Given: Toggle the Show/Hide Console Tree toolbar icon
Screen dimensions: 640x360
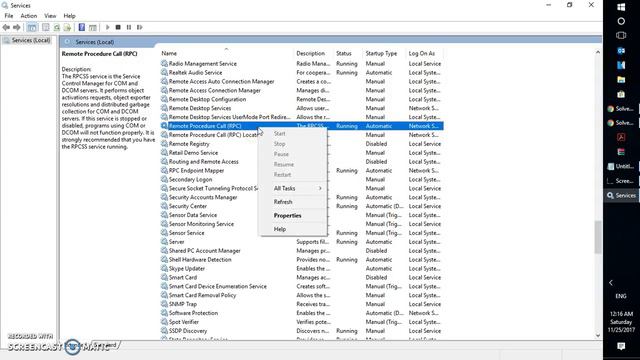Looking at the screenshot, I should 32,27.
